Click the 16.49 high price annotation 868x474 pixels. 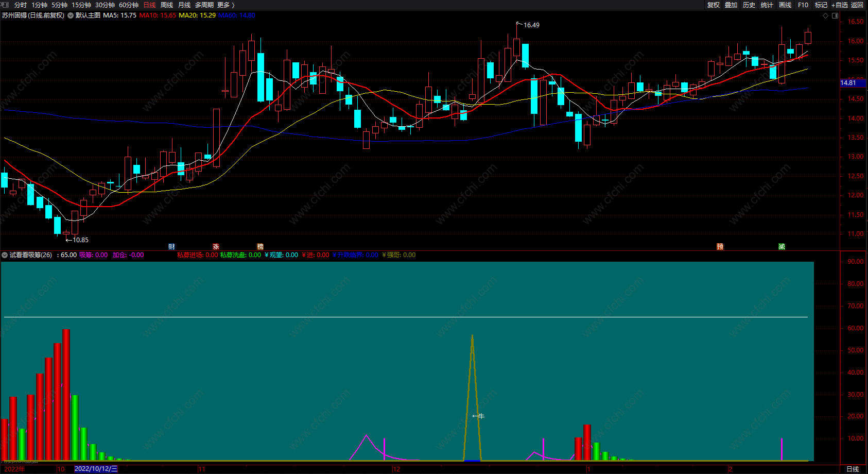(x=531, y=25)
